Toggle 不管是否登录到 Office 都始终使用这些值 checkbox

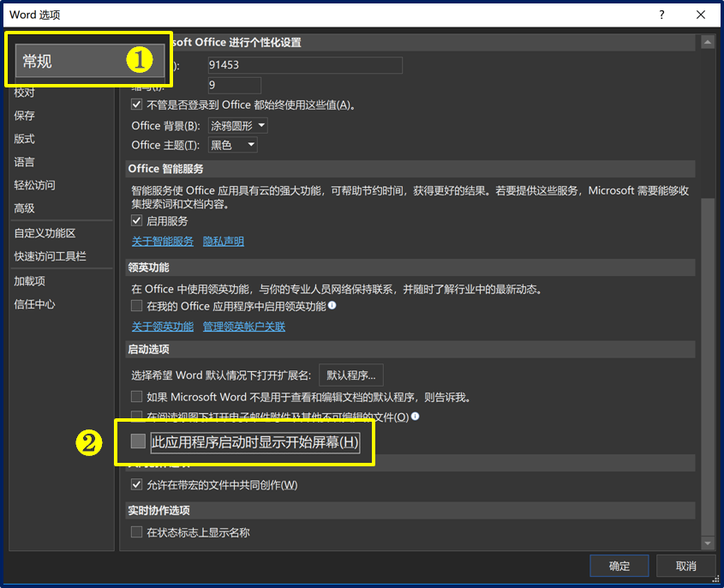point(137,105)
